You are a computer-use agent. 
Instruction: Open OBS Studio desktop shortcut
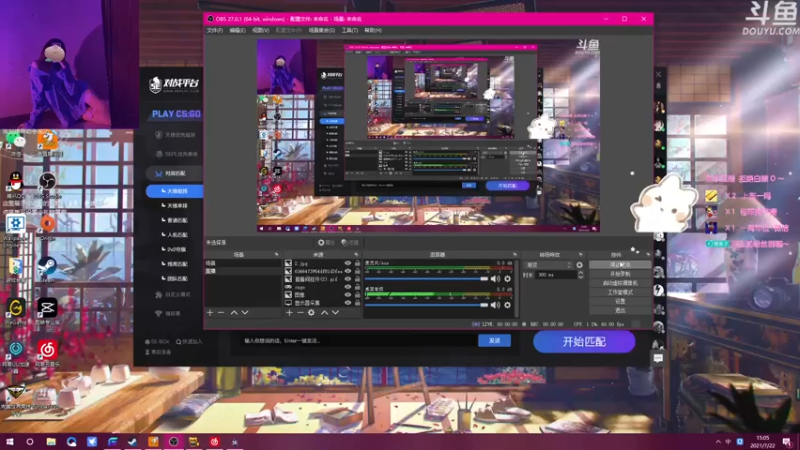(47, 185)
